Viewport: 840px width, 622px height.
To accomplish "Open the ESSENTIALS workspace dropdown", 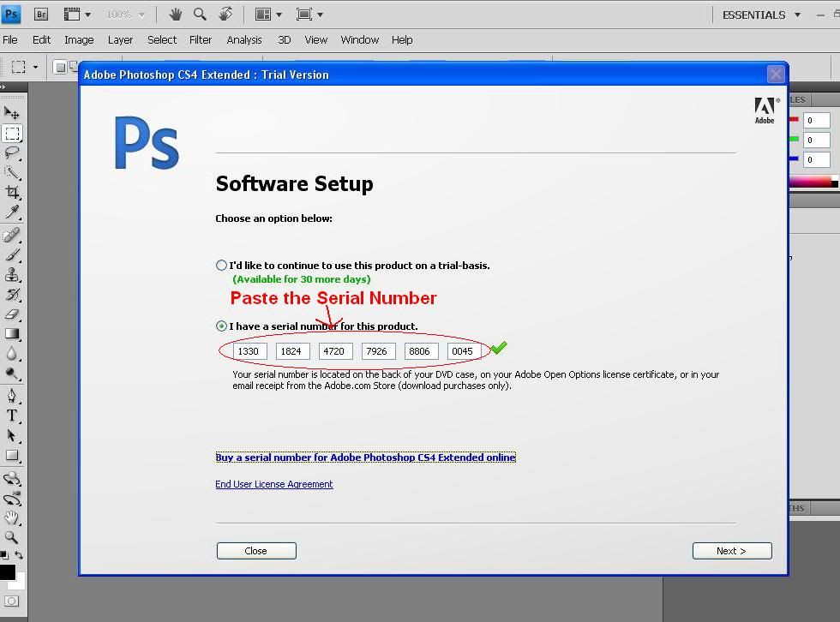I will point(762,15).
